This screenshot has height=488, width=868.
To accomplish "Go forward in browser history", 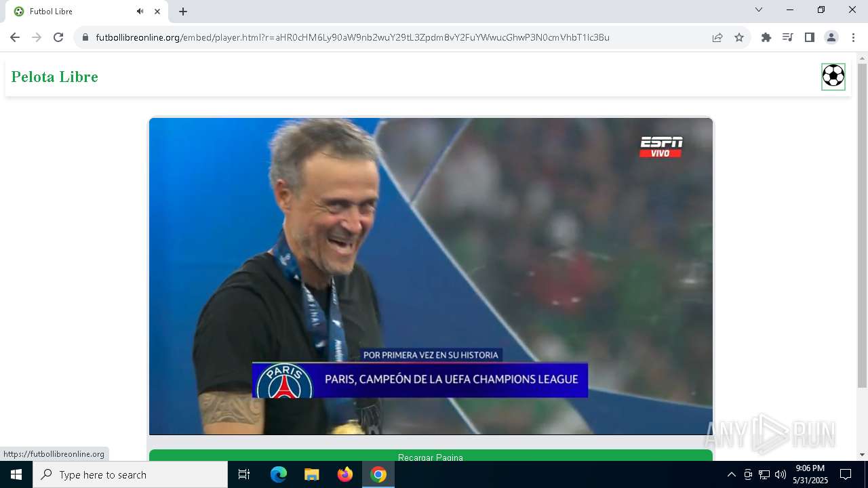I will [x=37, y=37].
